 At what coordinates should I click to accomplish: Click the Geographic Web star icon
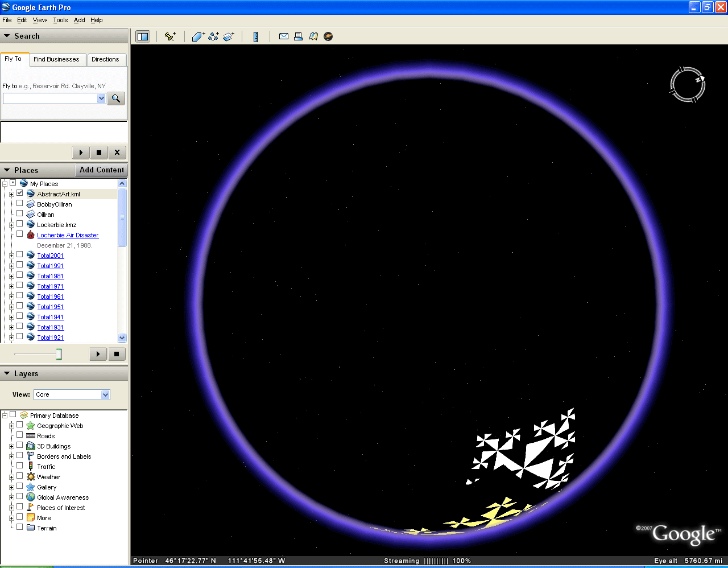tap(31, 426)
